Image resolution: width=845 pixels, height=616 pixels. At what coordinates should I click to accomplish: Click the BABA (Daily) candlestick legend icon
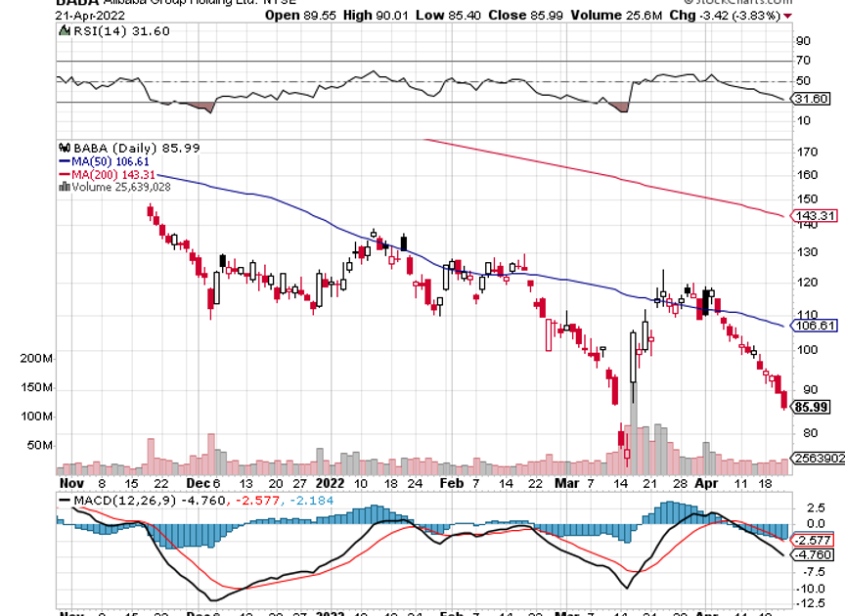click(65, 147)
